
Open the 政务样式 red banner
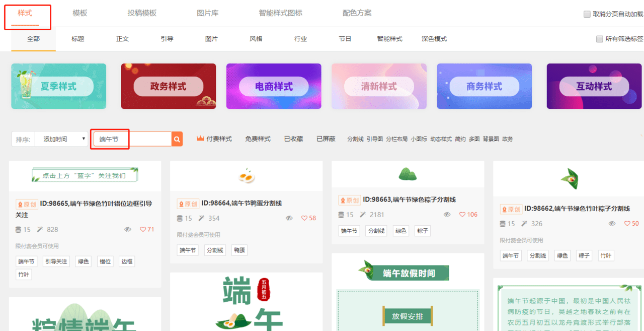168,86
